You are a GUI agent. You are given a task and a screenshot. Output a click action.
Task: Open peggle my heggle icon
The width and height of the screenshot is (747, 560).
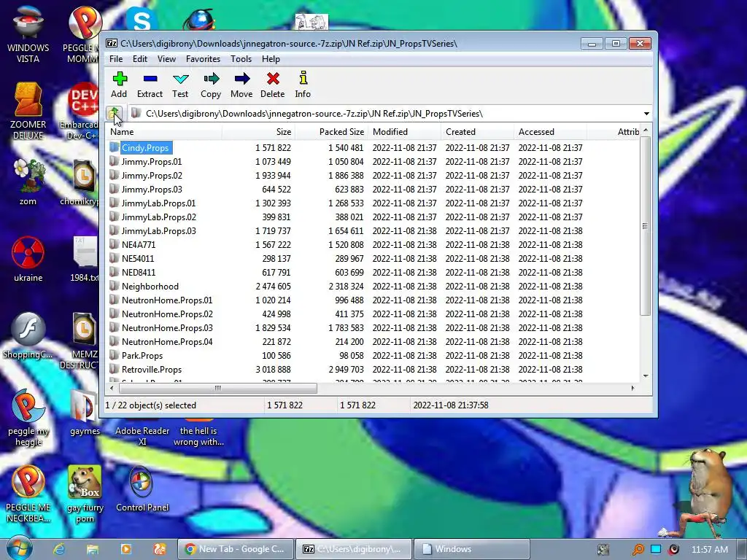(28, 417)
